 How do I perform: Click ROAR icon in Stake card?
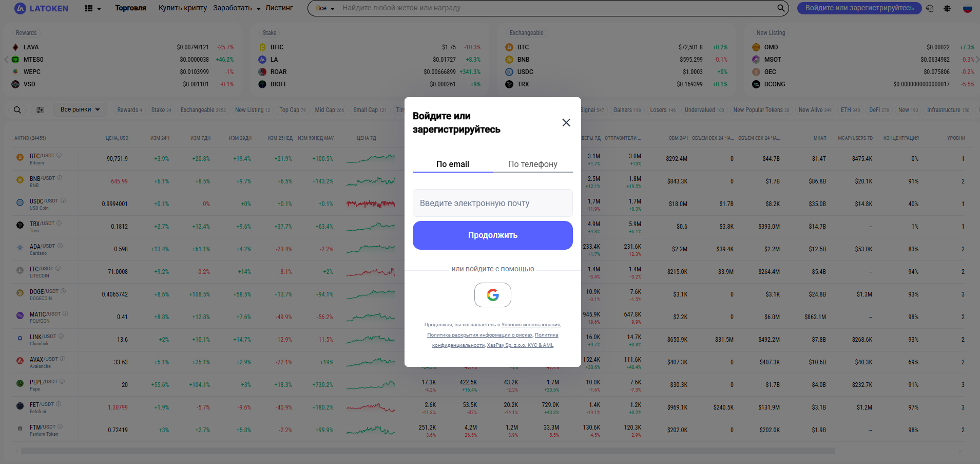pos(262,72)
